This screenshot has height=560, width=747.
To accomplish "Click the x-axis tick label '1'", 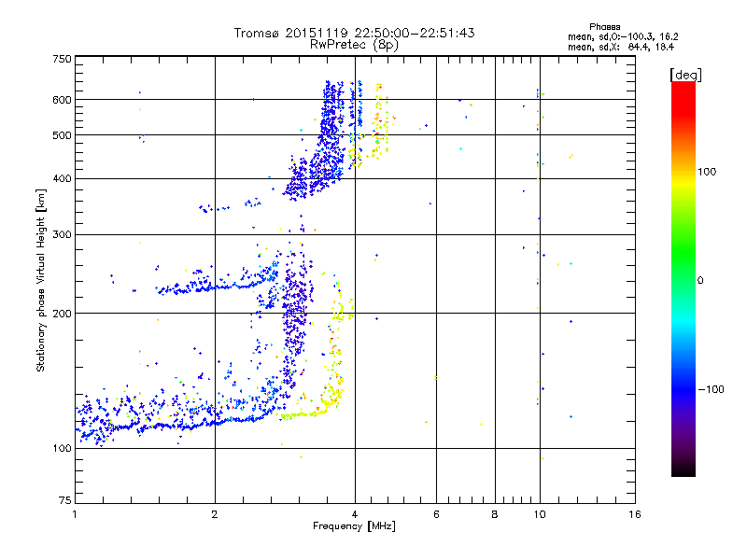I will pos(75,514).
